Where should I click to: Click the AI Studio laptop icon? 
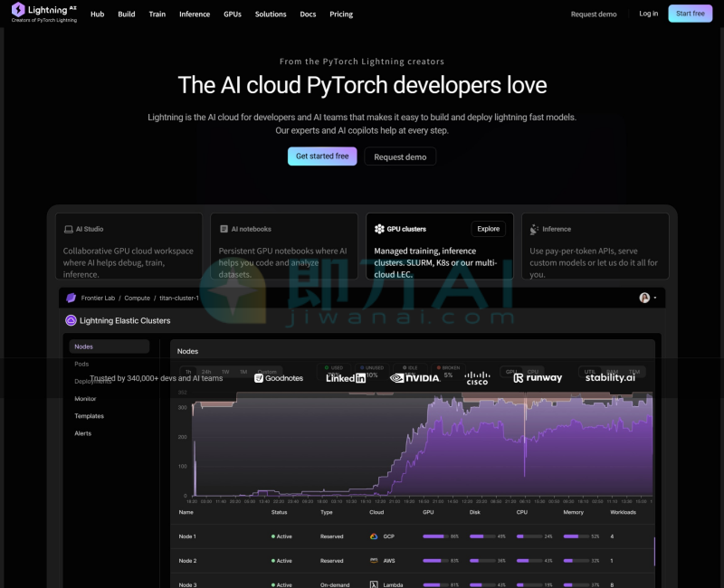(x=68, y=230)
